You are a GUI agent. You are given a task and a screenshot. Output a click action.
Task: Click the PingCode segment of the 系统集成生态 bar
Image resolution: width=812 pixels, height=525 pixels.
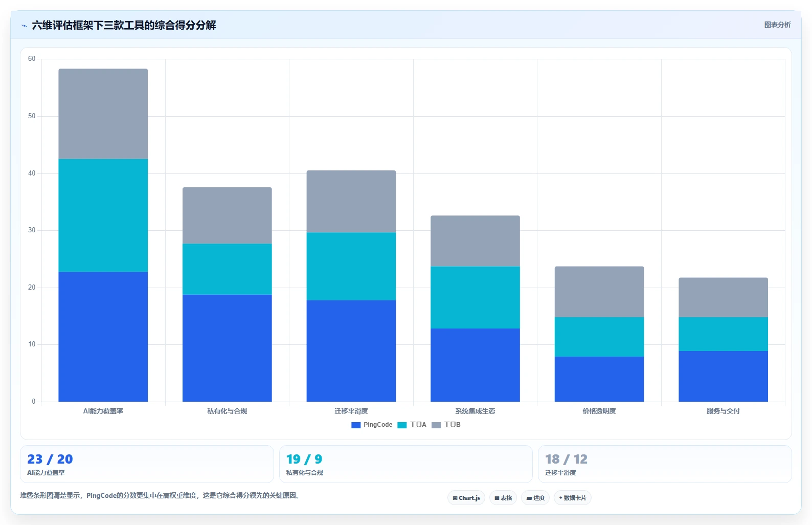coord(475,365)
